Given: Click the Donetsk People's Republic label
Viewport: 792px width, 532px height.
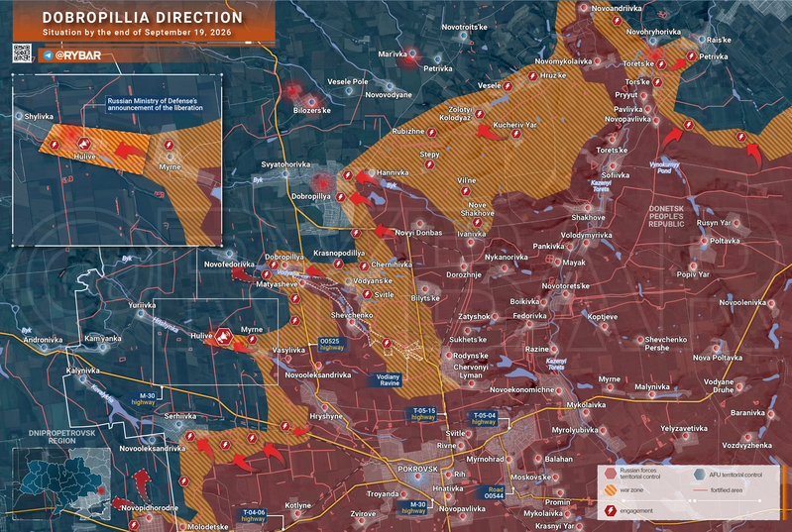Looking at the screenshot, I should click(666, 216).
